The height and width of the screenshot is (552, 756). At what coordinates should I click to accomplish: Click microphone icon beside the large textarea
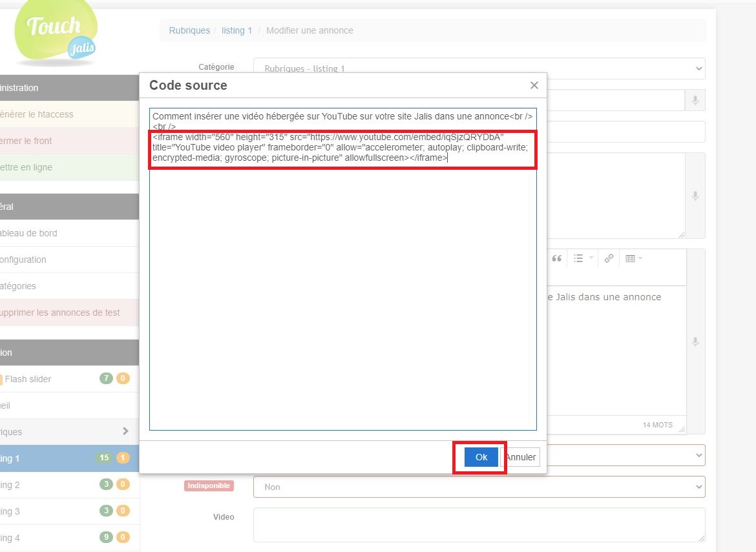(x=695, y=196)
